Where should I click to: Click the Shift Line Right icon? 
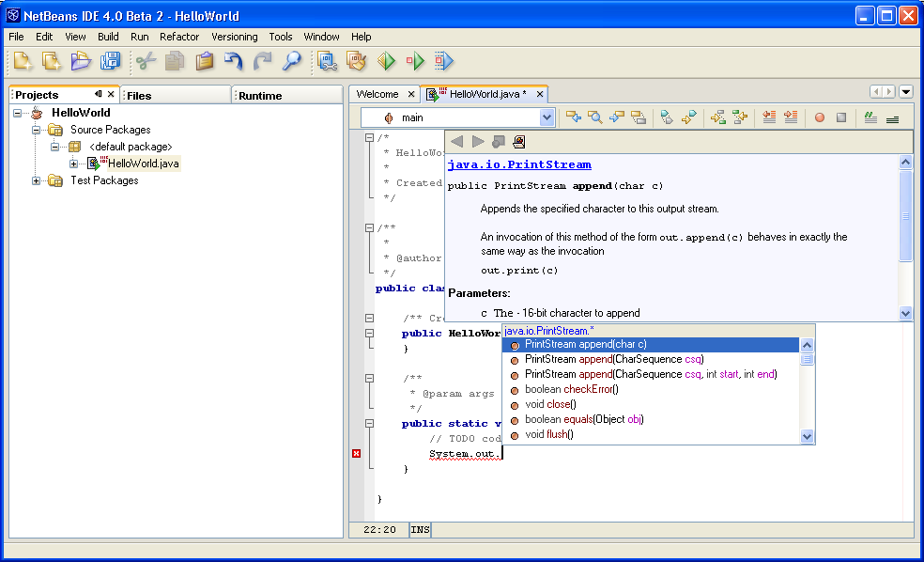click(x=791, y=117)
